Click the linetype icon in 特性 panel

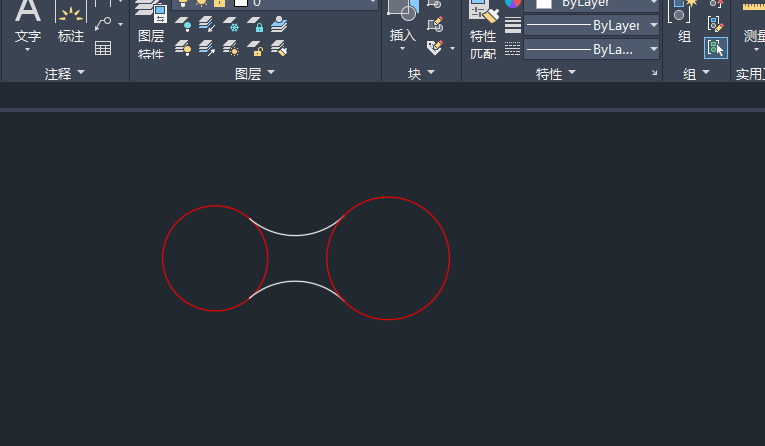click(513, 48)
